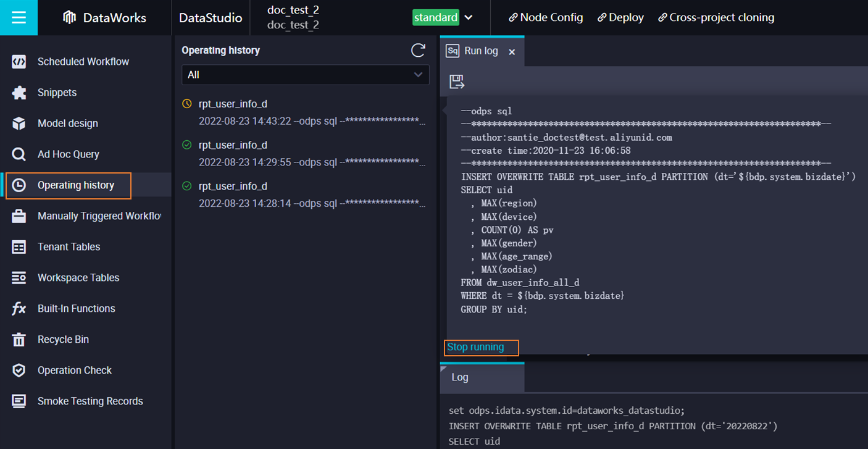Click the FROM dw_user_info_all_d line
Viewport: 868px width, 449px height.
[x=520, y=283]
